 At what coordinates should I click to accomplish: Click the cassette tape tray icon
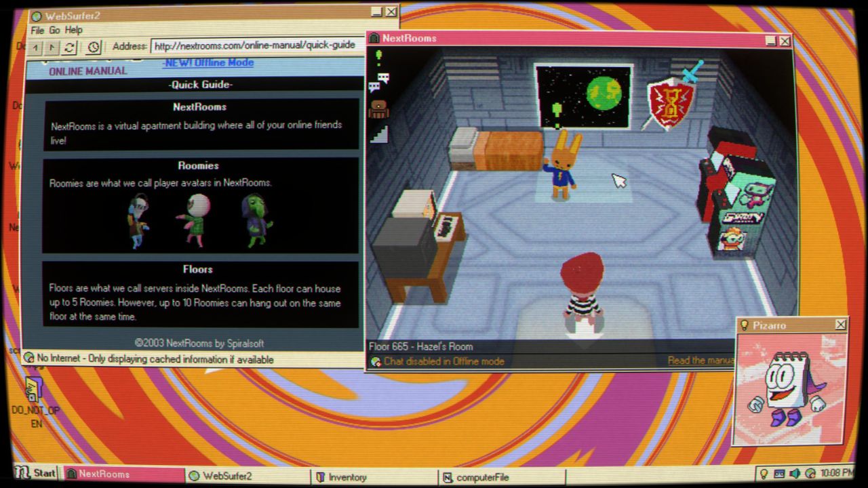coord(778,473)
